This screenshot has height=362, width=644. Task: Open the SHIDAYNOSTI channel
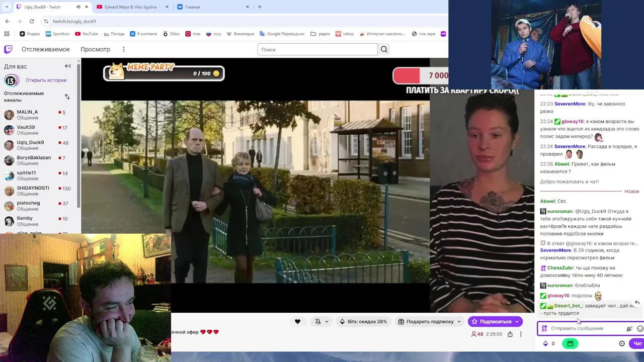click(39, 191)
